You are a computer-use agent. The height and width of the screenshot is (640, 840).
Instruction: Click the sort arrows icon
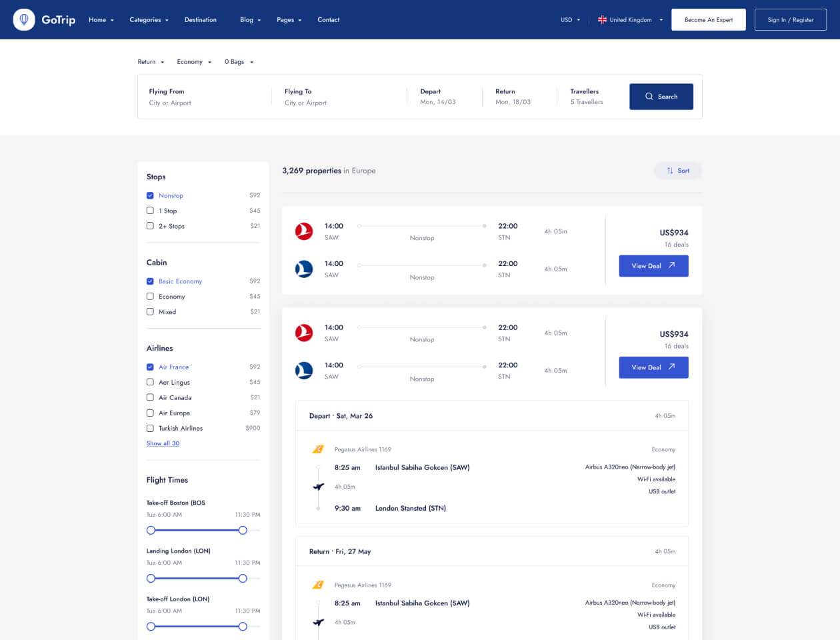click(x=670, y=171)
